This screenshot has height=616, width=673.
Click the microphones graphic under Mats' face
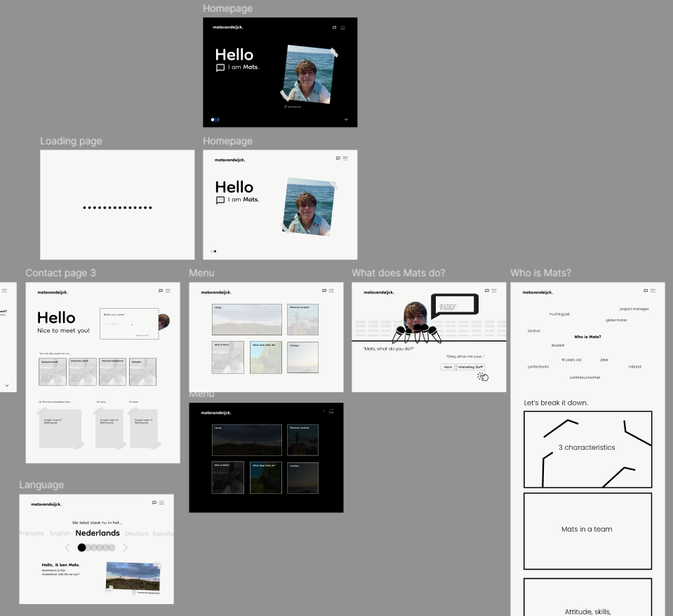pyautogui.click(x=417, y=334)
